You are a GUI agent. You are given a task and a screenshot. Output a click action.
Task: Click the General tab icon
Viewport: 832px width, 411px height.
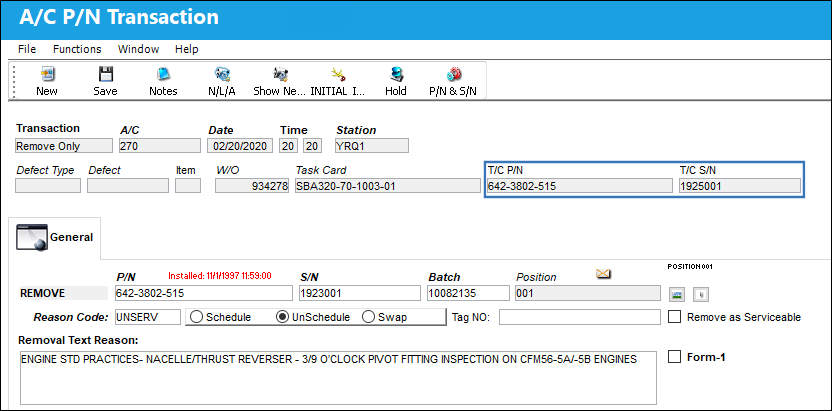(x=32, y=237)
